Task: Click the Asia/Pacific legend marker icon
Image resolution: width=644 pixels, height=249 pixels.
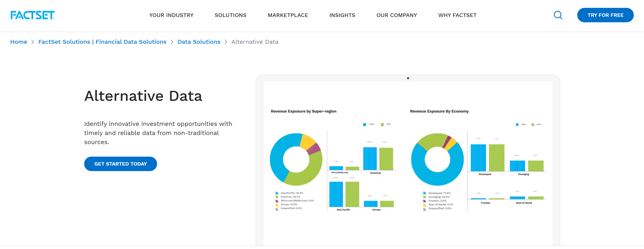Action: pos(277,193)
